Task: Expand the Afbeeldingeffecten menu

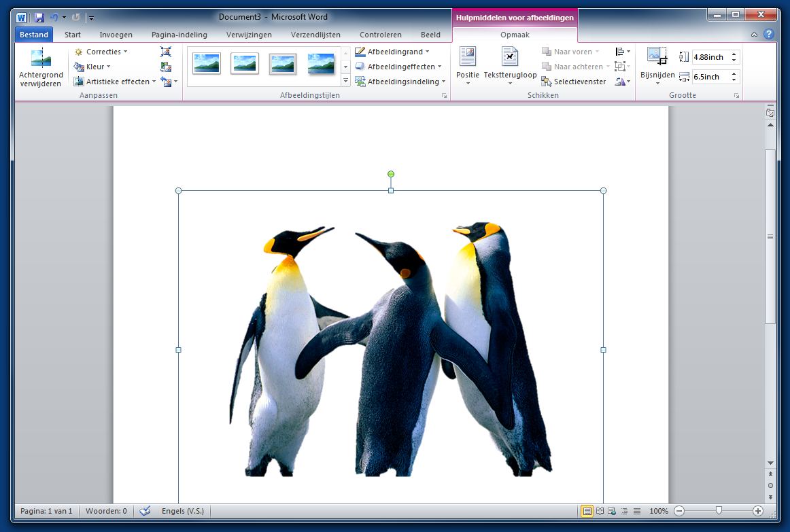Action: 398,67
